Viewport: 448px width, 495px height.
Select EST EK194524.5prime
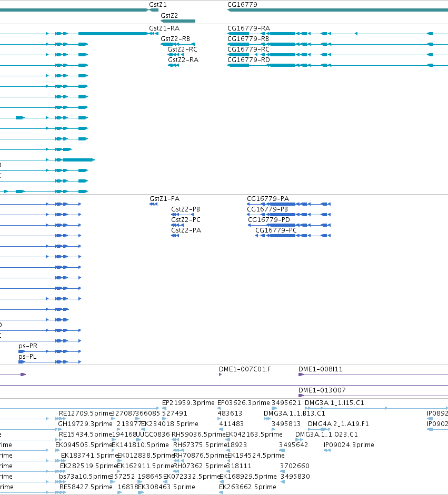[x=256, y=456]
